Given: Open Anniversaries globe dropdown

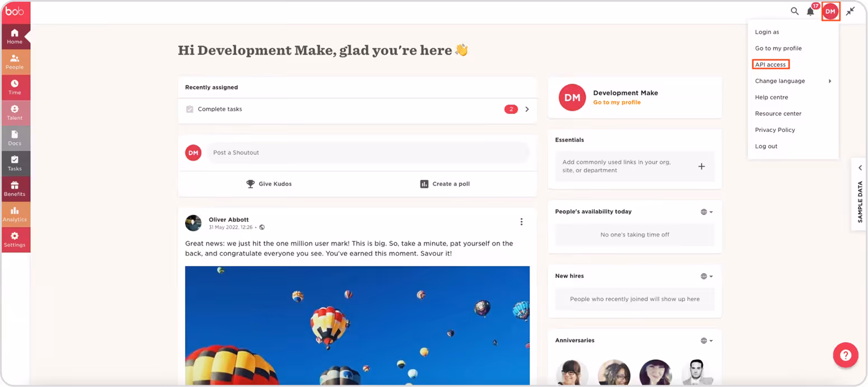Looking at the screenshot, I should 707,341.
